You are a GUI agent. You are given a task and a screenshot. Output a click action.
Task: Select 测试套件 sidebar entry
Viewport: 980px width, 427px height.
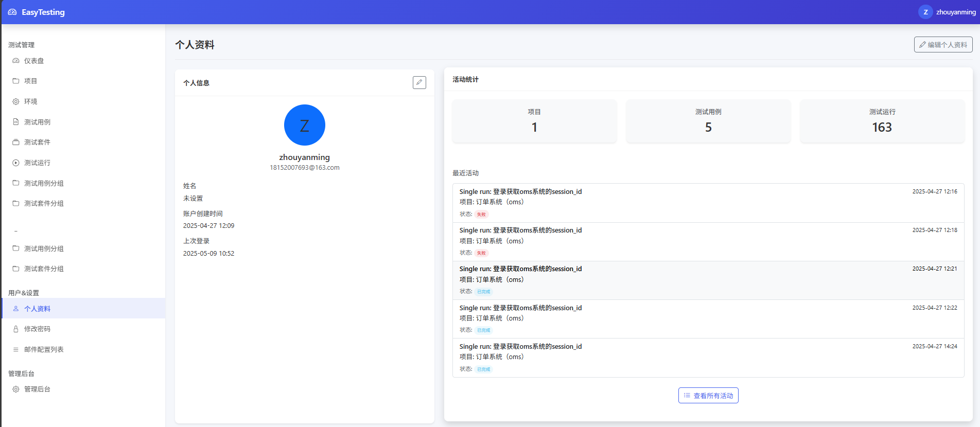coord(83,142)
